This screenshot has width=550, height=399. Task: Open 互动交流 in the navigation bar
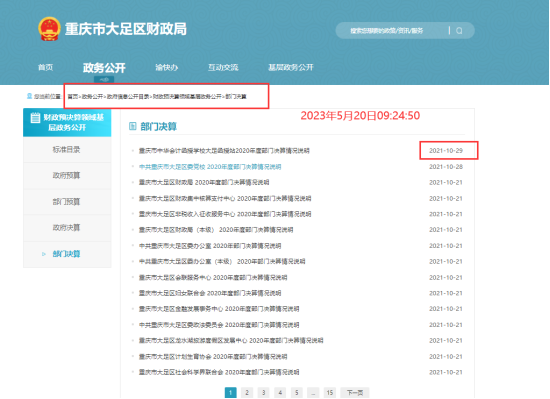223,67
